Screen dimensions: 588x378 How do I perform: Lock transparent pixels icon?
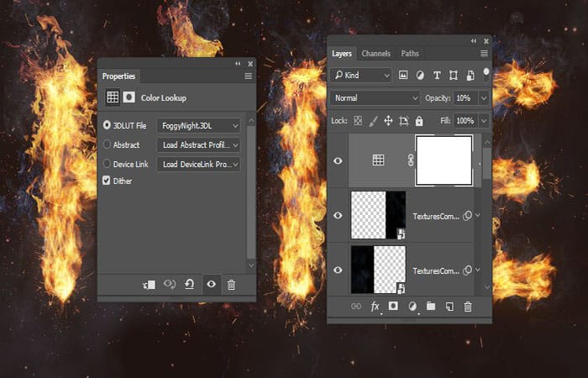(358, 121)
